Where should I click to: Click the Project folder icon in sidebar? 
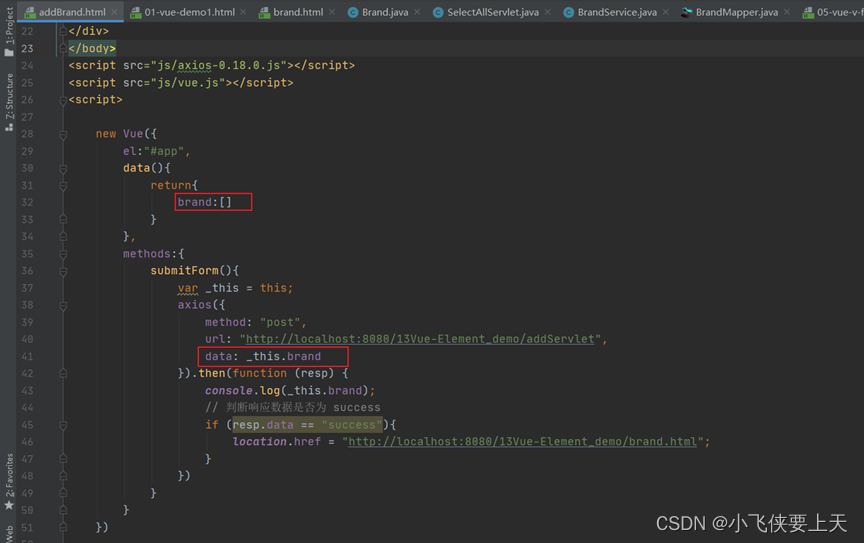pos(9,53)
